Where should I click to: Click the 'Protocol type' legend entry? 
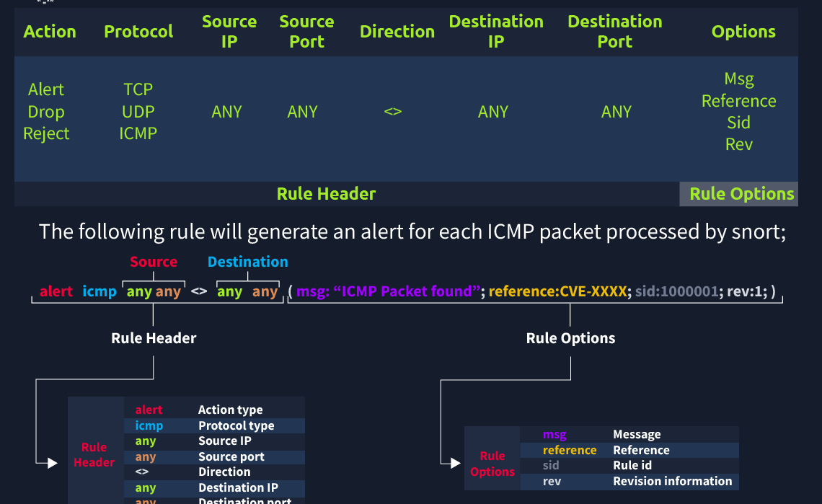tap(236, 425)
